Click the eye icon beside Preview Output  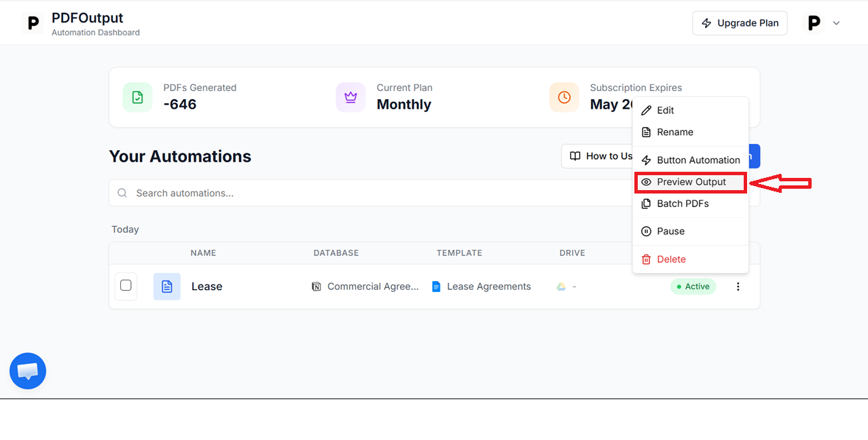click(646, 182)
